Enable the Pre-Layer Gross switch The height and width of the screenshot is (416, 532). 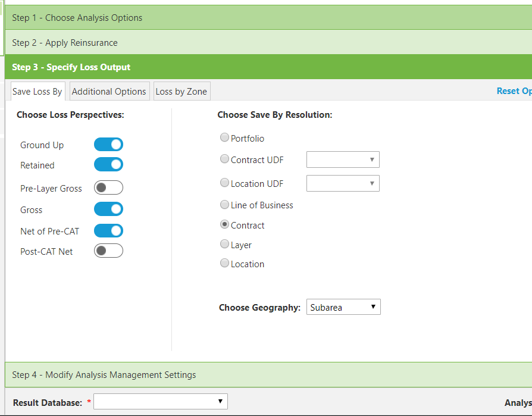108,187
